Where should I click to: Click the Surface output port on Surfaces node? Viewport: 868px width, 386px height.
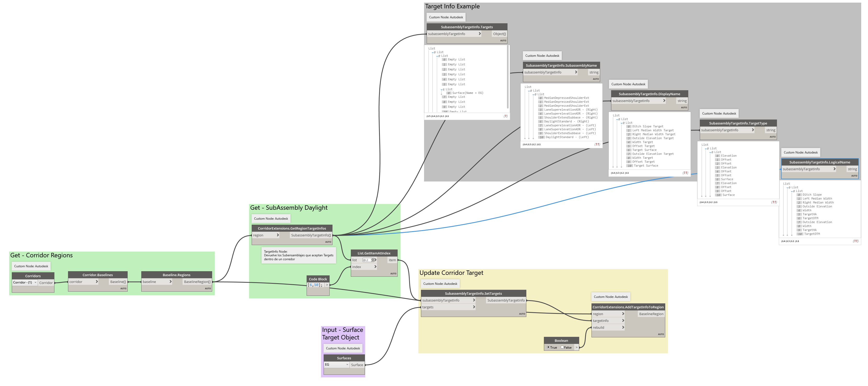[x=357, y=365]
